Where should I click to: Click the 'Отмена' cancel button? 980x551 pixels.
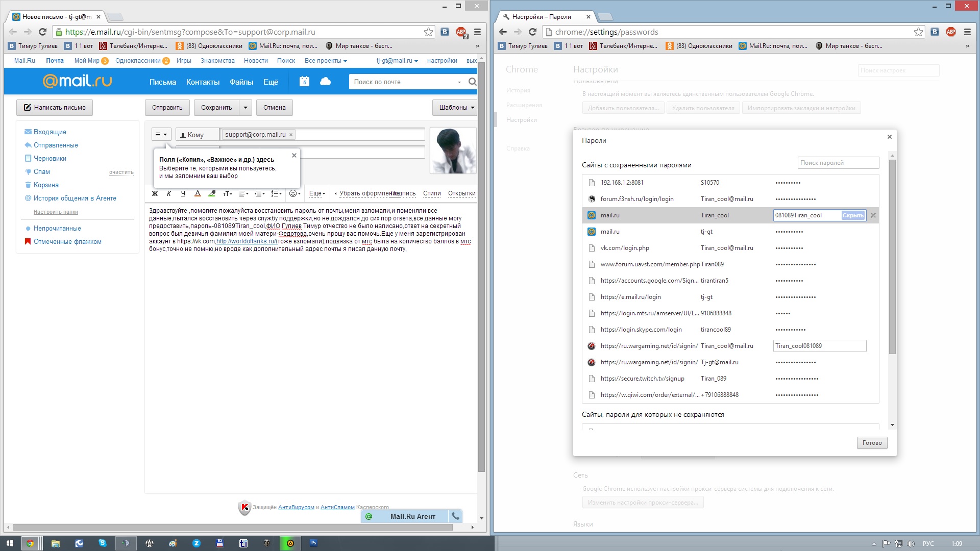(275, 108)
